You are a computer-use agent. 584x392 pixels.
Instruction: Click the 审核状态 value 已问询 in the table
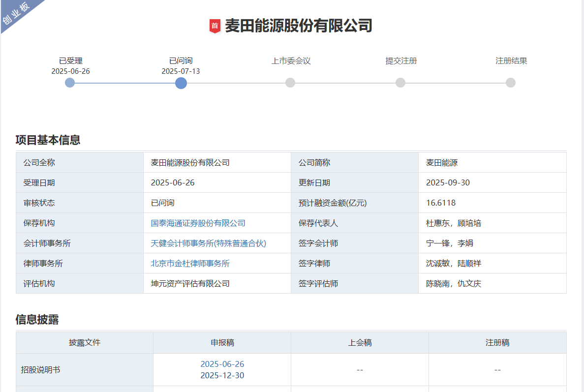point(163,203)
